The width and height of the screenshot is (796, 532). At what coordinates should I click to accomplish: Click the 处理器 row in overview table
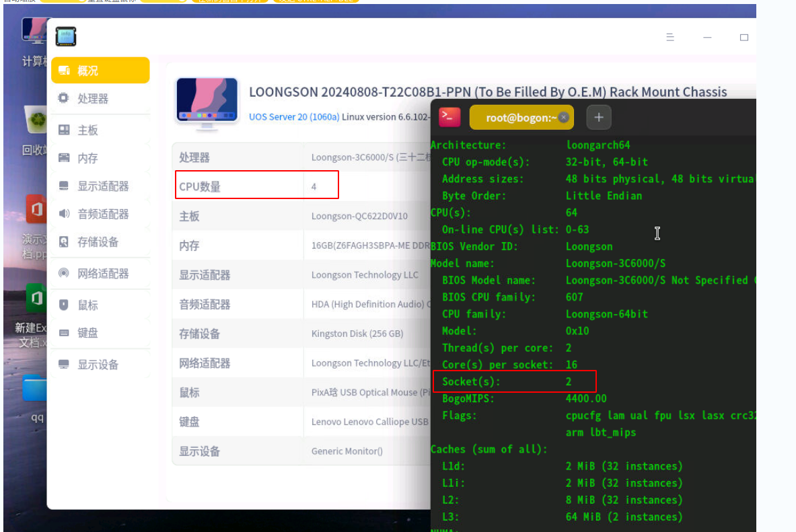pyautogui.click(x=256, y=157)
